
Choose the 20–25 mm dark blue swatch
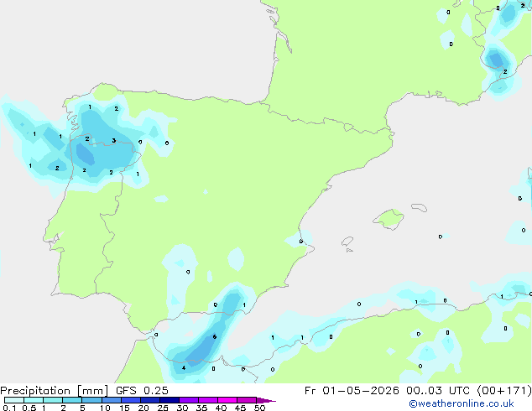tap(149, 400)
